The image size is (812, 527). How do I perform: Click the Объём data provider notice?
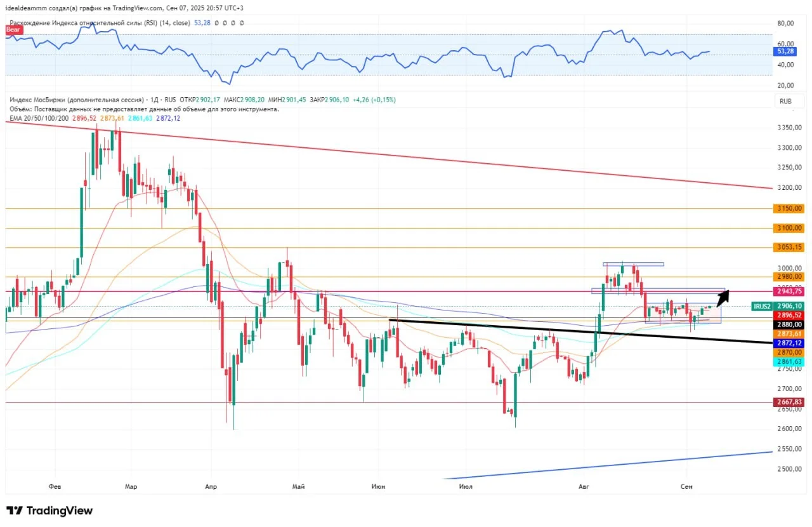(144, 109)
